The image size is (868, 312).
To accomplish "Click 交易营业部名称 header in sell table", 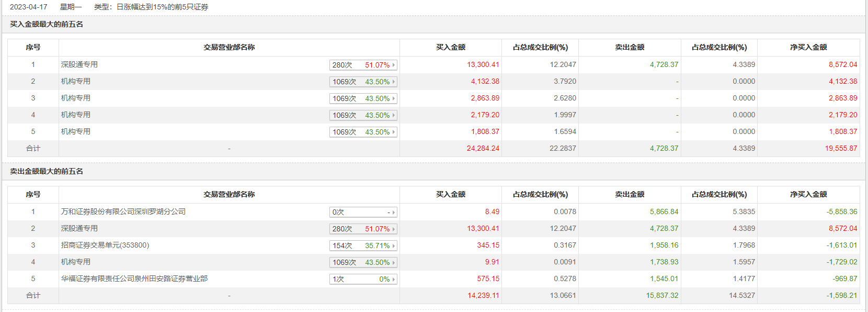I will pos(229,194).
